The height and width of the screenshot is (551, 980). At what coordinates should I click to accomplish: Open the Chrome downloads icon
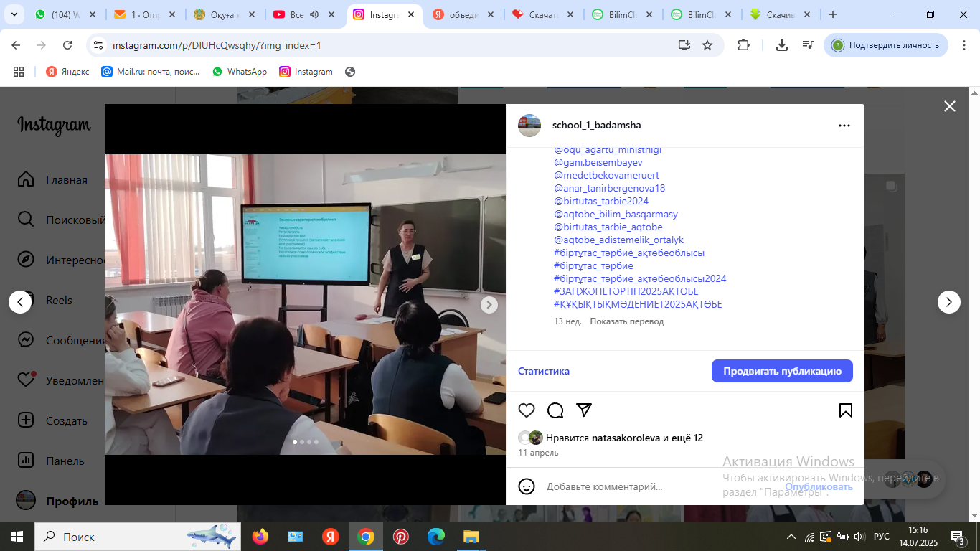click(x=782, y=45)
